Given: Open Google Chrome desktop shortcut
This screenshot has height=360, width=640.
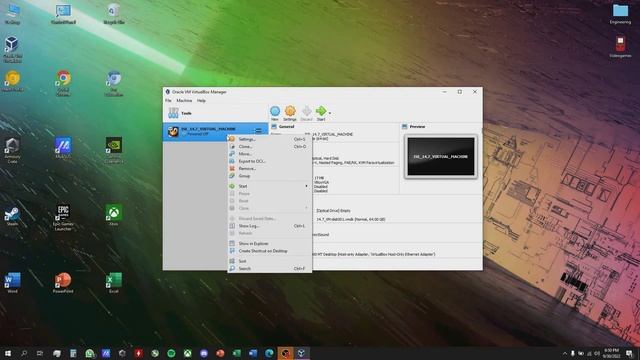Looking at the screenshot, I should tap(63, 83).
